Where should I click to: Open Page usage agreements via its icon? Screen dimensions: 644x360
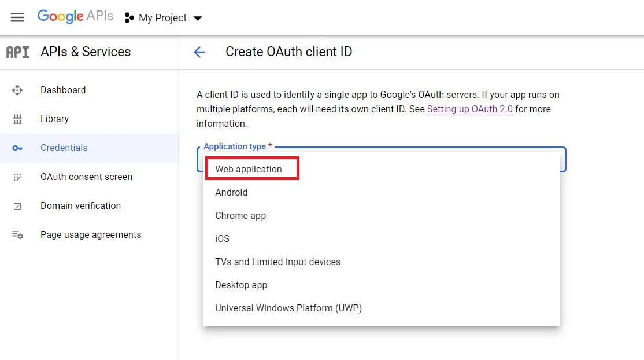[17, 234]
